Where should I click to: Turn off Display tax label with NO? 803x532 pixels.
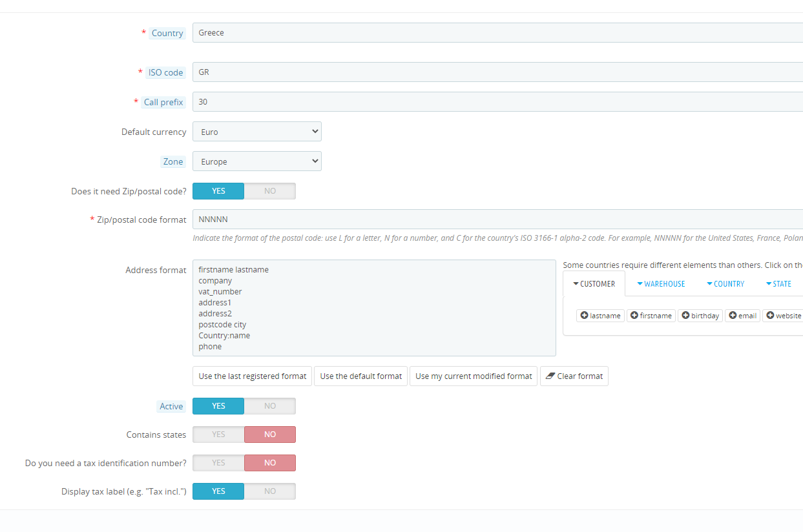click(270, 491)
